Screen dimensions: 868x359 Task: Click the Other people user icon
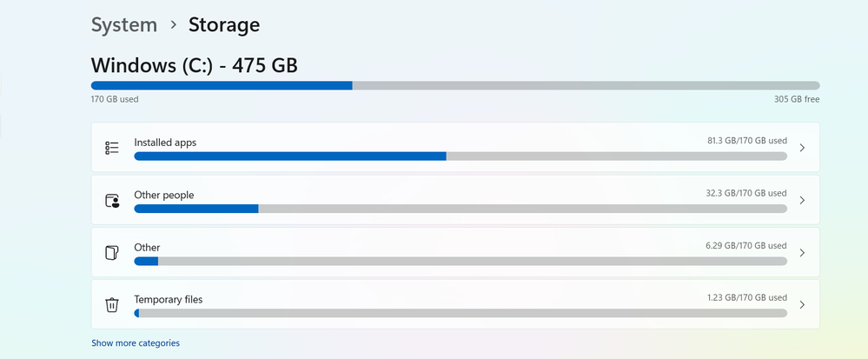(x=112, y=201)
